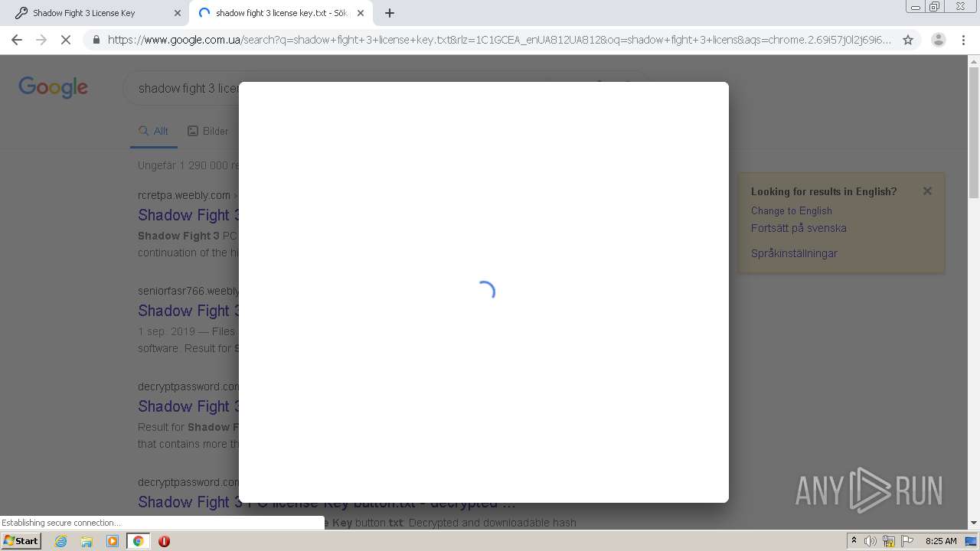Select the shadow fight 3 license key.txt tab
Screen dimensions: 980x551
pyautogui.click(x=280, y=13)
